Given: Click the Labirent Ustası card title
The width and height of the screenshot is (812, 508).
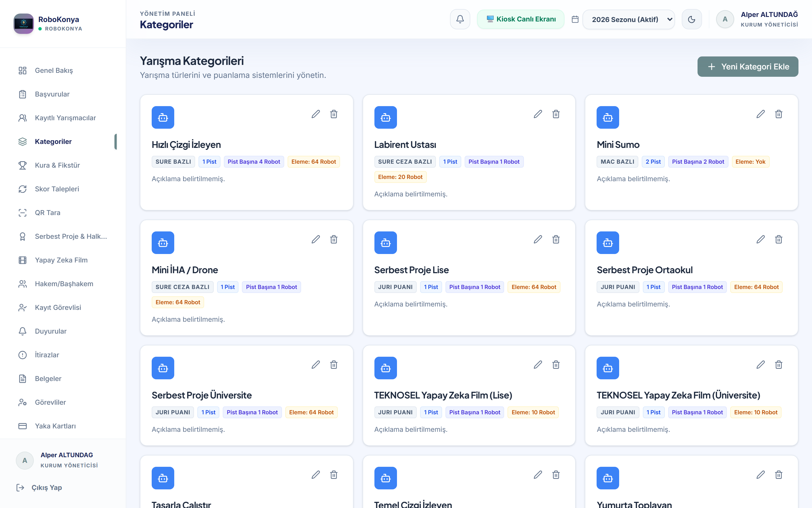Looking at the screenshot, I should tap(405, 144).
